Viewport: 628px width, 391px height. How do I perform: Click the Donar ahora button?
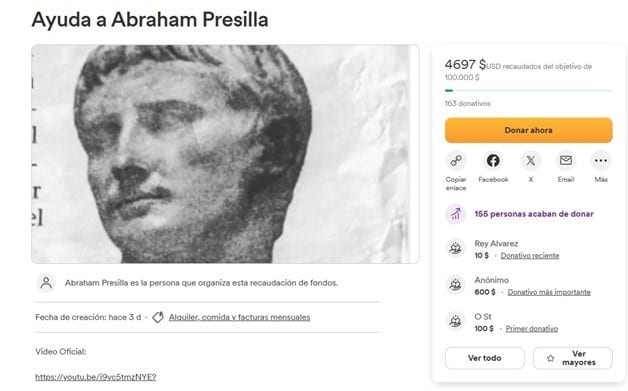[529, 130]
